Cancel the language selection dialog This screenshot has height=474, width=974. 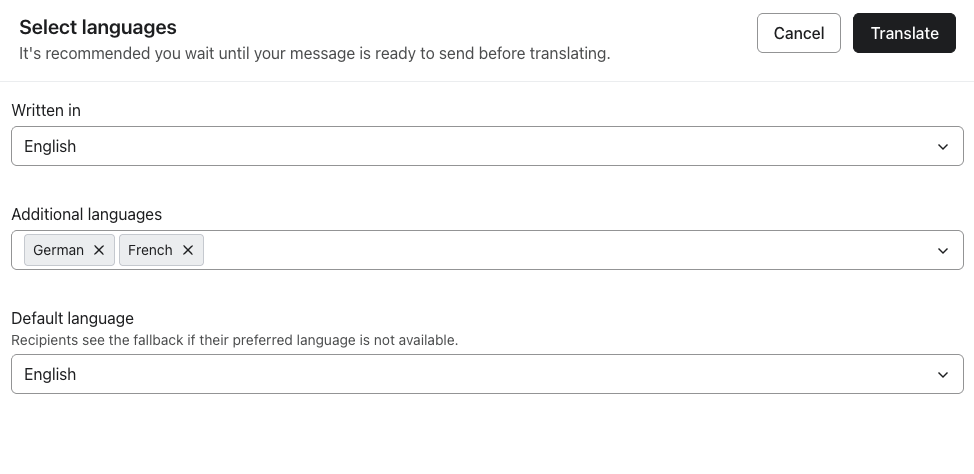pyautogui.click(x=798, y=33)
